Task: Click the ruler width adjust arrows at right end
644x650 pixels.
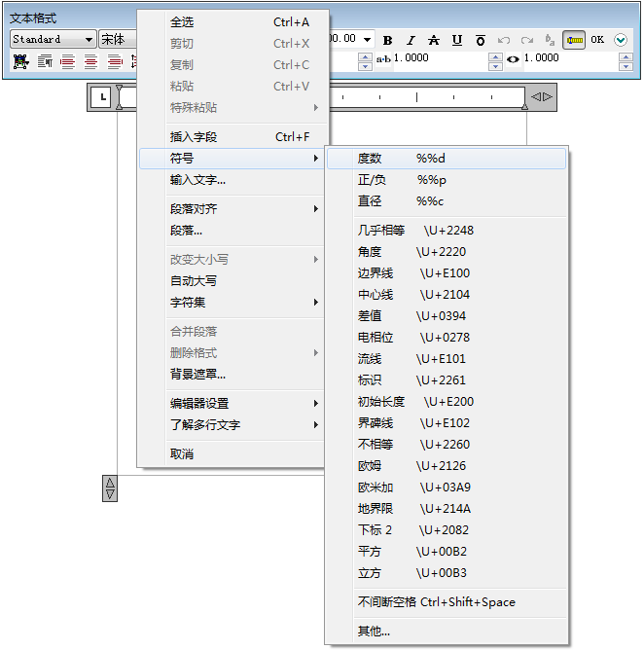Action: [542, 97]
